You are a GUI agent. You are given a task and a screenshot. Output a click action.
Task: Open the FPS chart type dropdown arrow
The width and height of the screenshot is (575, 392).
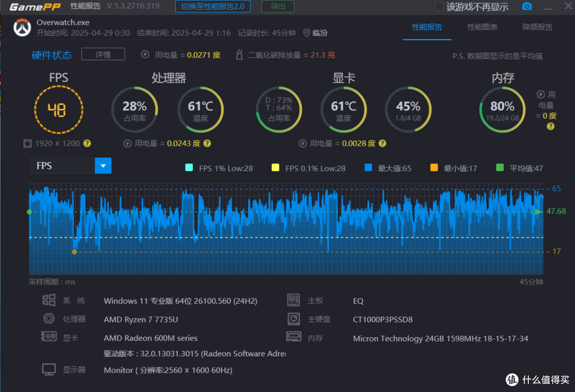point(103,165)
